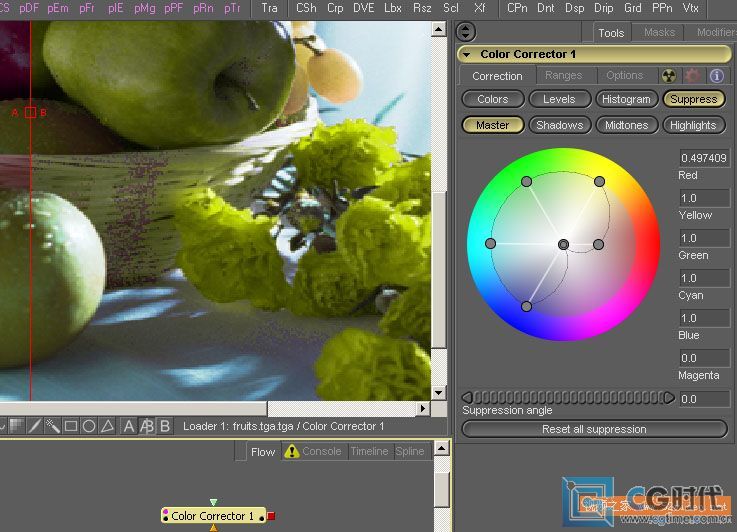
Task: Open the blue info tab icon
Action: pos(716,76)
